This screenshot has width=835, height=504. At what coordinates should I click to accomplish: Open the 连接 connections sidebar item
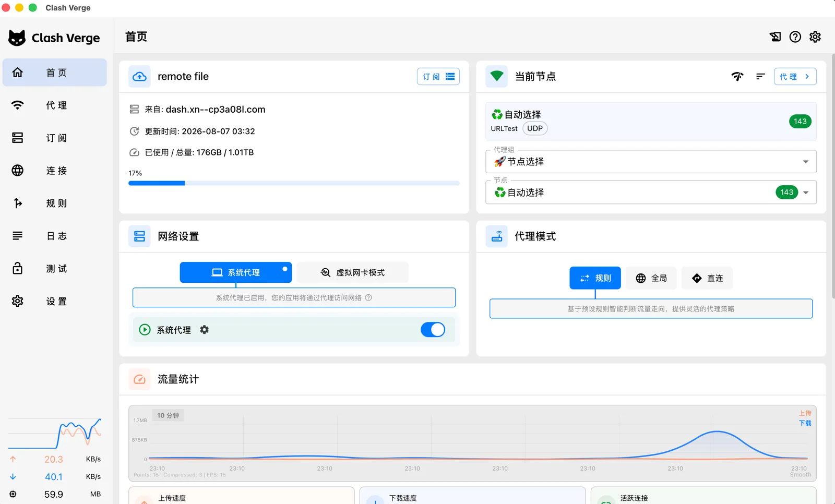click(54, 171)
